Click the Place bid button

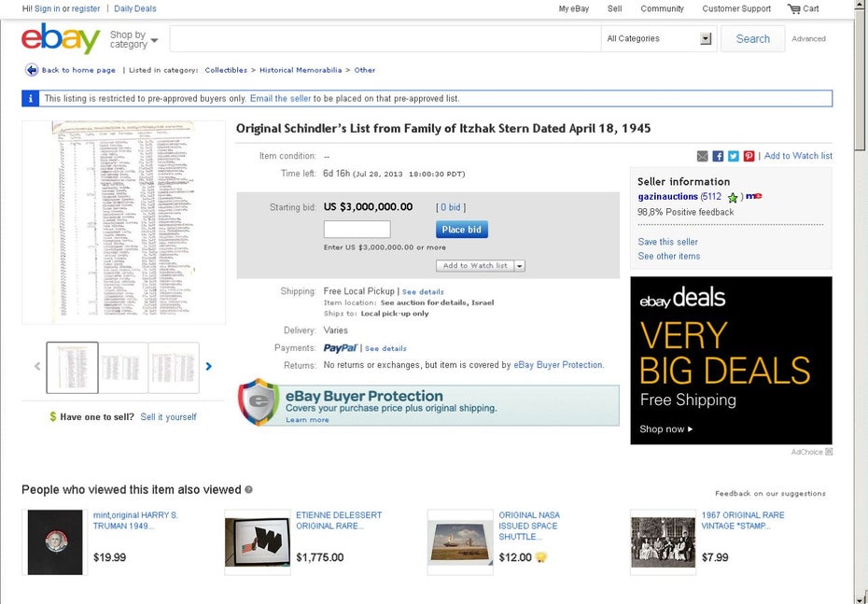click(462, 230)
